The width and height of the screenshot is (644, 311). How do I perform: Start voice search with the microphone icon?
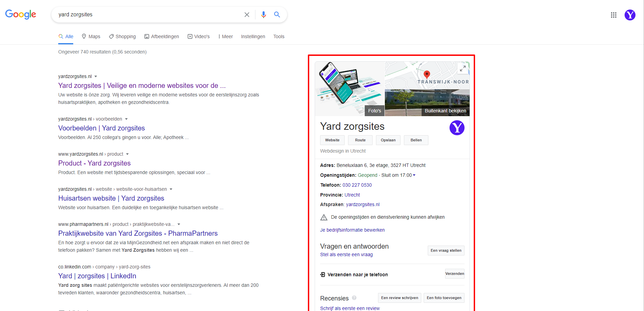(263, 15)
